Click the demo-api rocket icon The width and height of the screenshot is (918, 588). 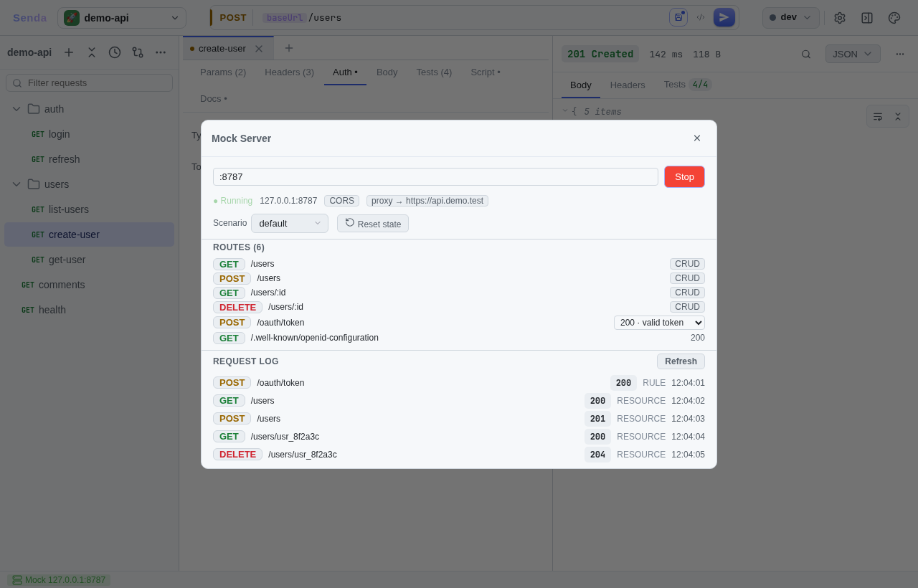[x=72, y=18]
